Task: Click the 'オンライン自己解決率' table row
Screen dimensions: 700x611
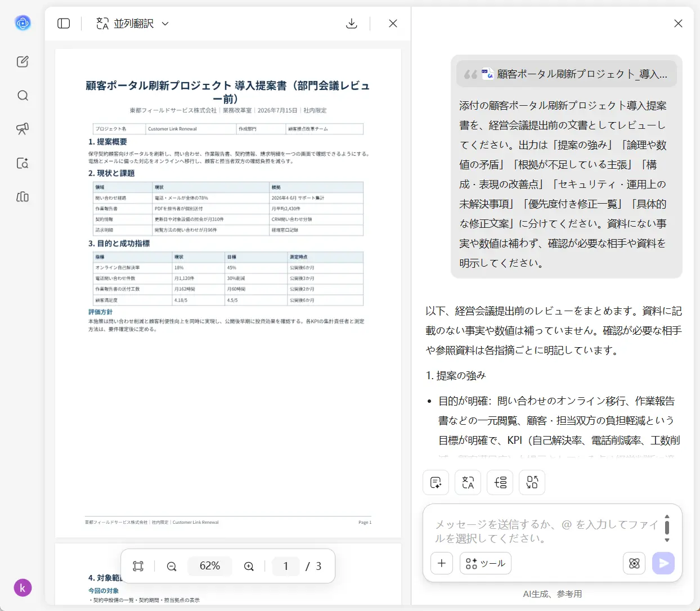Action: coord(228,268)
